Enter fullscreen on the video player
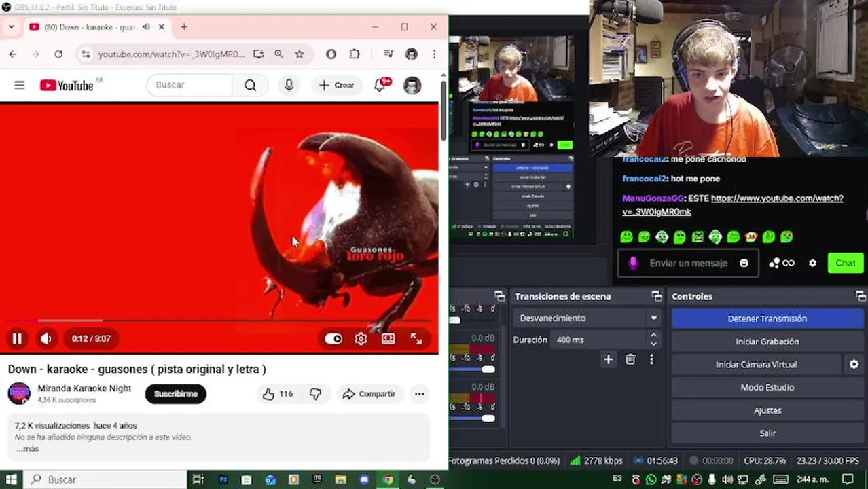Viewport: 868px width, 489px height. pos(416,338)
